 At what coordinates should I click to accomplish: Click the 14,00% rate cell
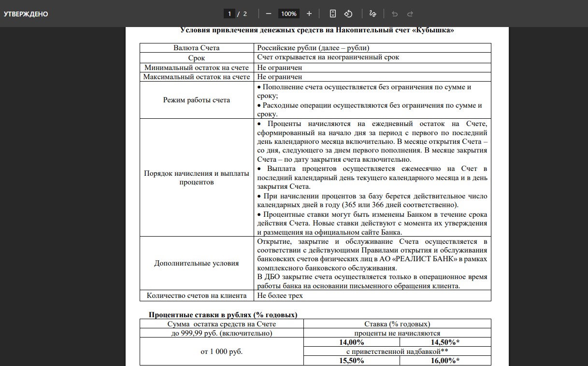click(352, 342)
